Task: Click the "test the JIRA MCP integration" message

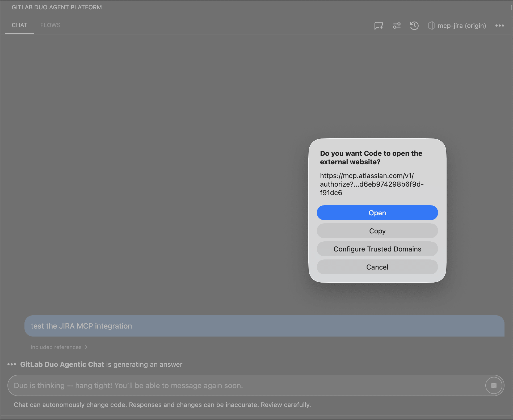Action: click(264, 326)
